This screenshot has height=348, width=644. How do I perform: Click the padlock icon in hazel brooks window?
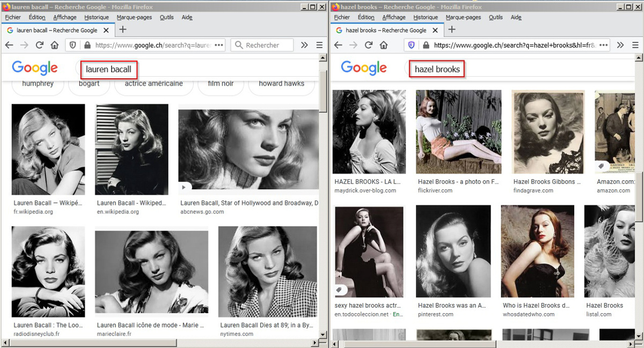click(x=426, y=45)
